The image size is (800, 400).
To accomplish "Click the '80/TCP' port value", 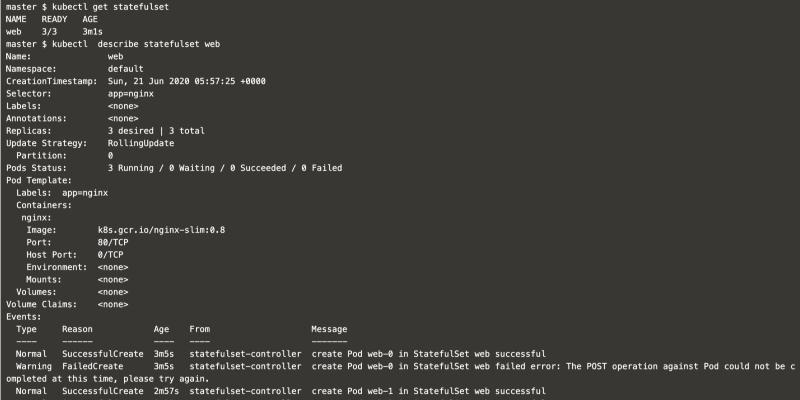I will pos(123,242).
